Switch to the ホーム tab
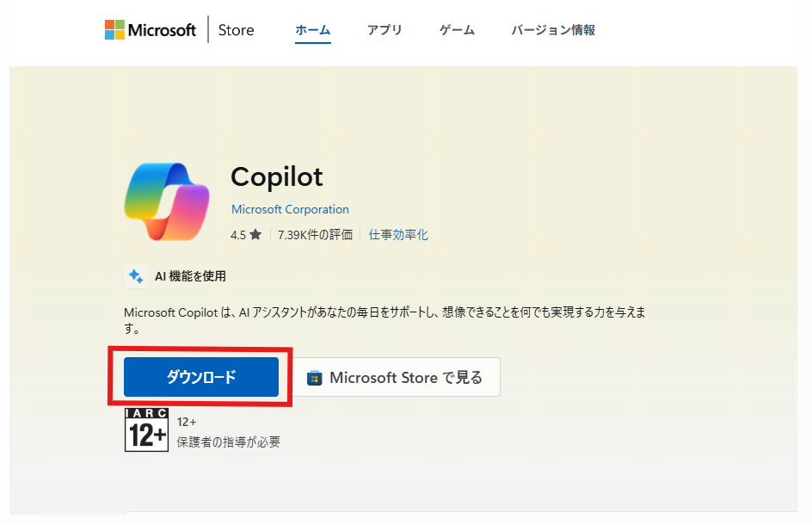 (312, 30)
